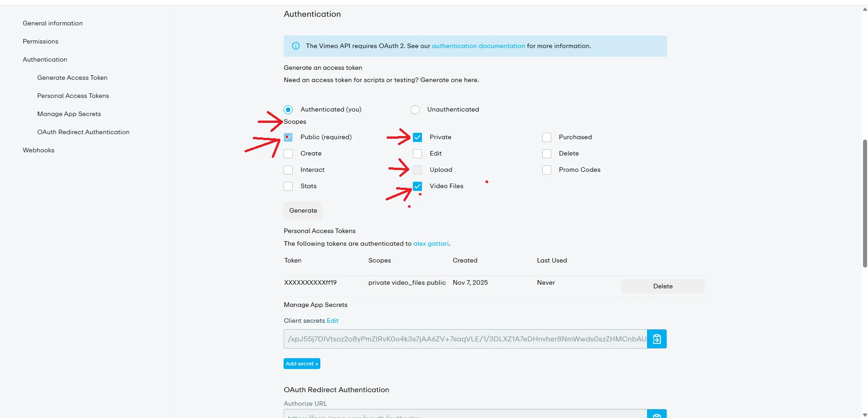This screenshot has height=418, width=868.
Task: Disable the Video Files scope
Action: point(417,186)
